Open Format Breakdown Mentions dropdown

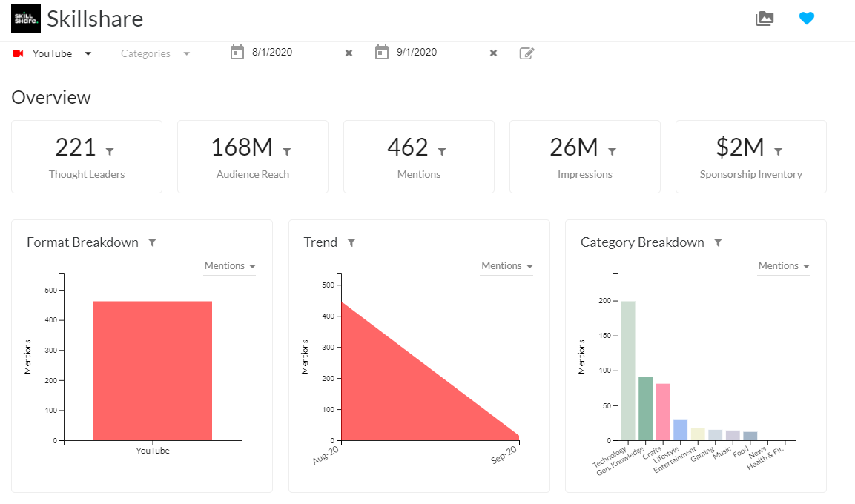point(230,266)
